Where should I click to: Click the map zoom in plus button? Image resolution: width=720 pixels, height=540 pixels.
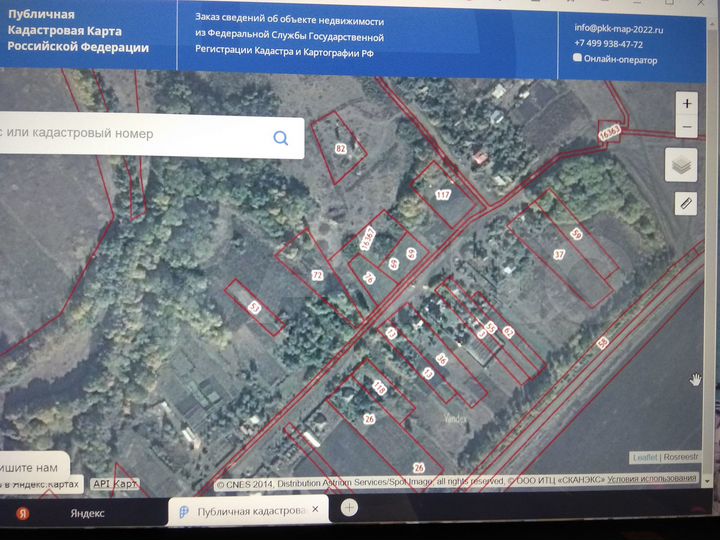tap(687, 103)
